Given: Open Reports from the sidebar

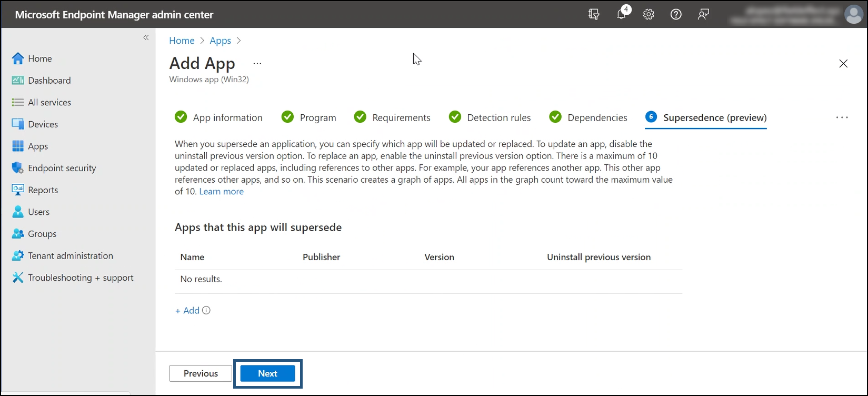Looking at the screenshot, I should pyautogui.click(x=43, y=190).
